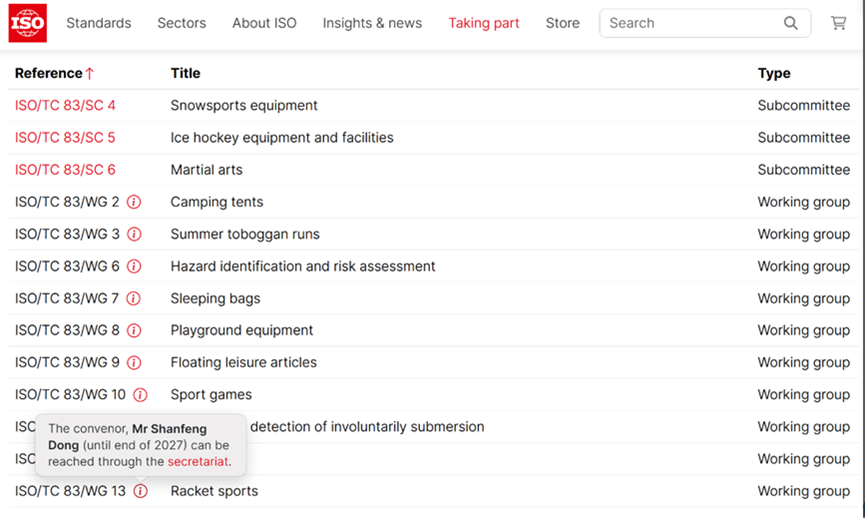This screenshot has width=865, height=518.
Task: Select the Camping tents title
Action: click(x=217, y=202)
